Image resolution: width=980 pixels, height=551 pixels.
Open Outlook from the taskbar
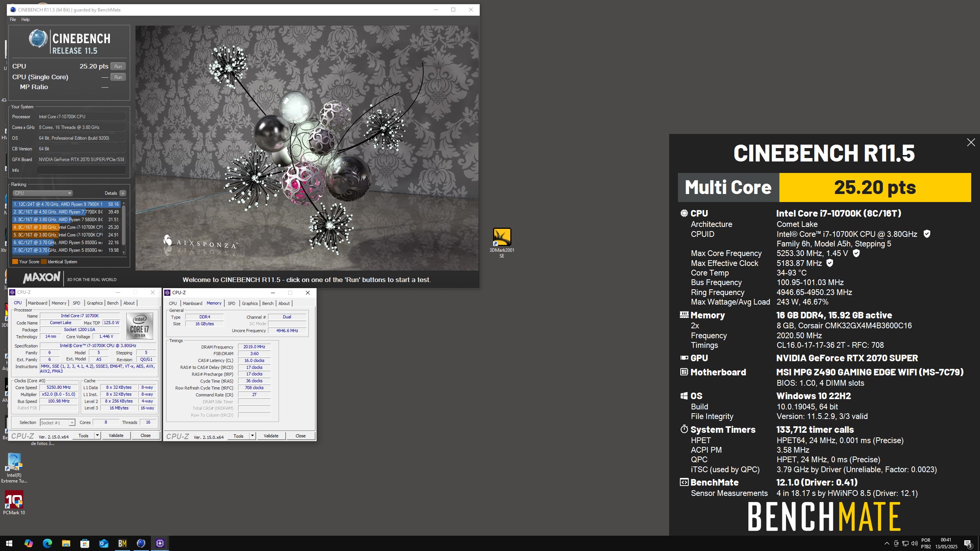tap(103, 543)
